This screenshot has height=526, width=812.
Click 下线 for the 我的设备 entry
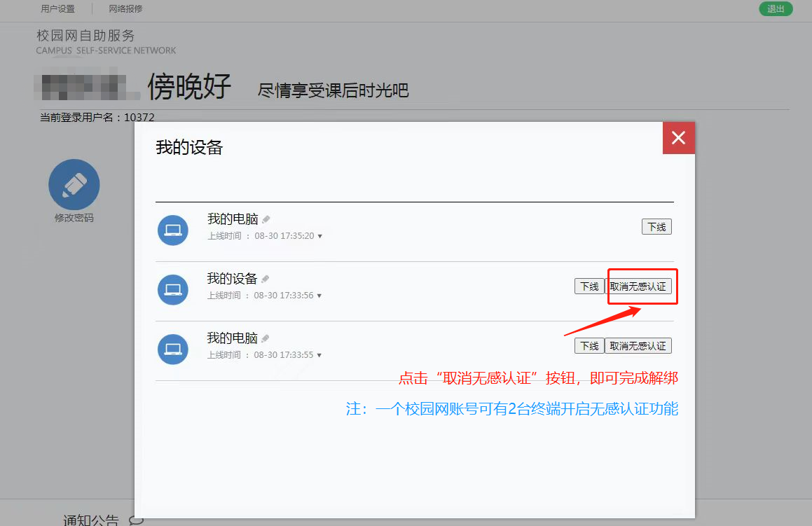tap(589, 286)
